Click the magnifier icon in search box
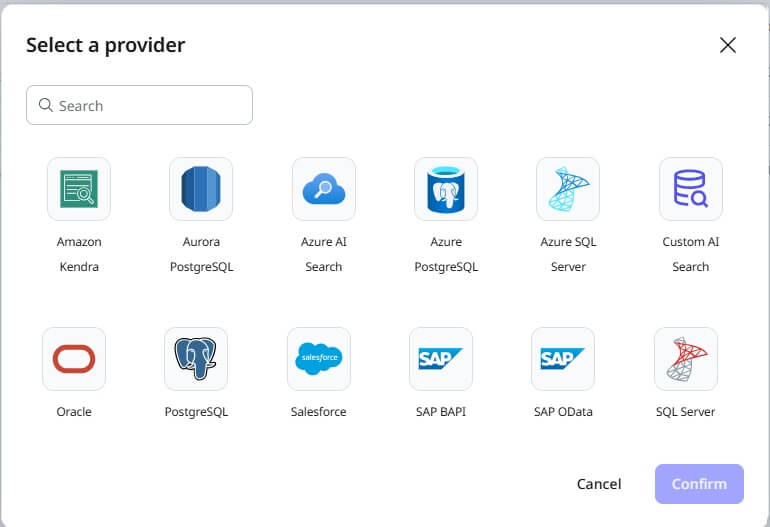The height and width of the screenshot is (527, 770). tap(46, 105)
